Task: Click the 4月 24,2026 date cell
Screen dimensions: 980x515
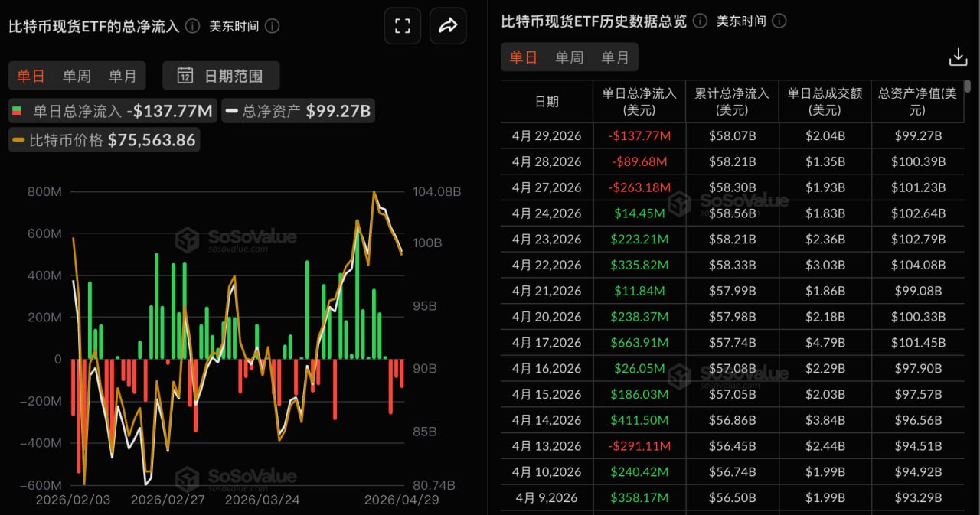Action: coord(547,213)
